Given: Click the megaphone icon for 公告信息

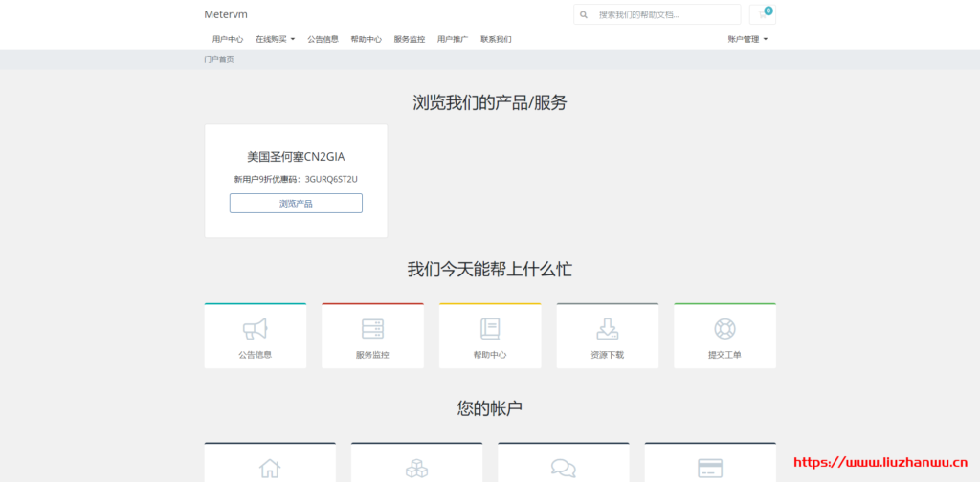Looking at the screenshot, I should 255,329.
